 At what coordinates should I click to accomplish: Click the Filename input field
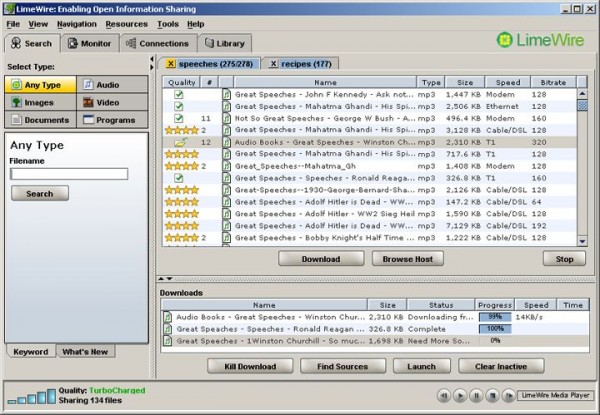tap(69, 174)
